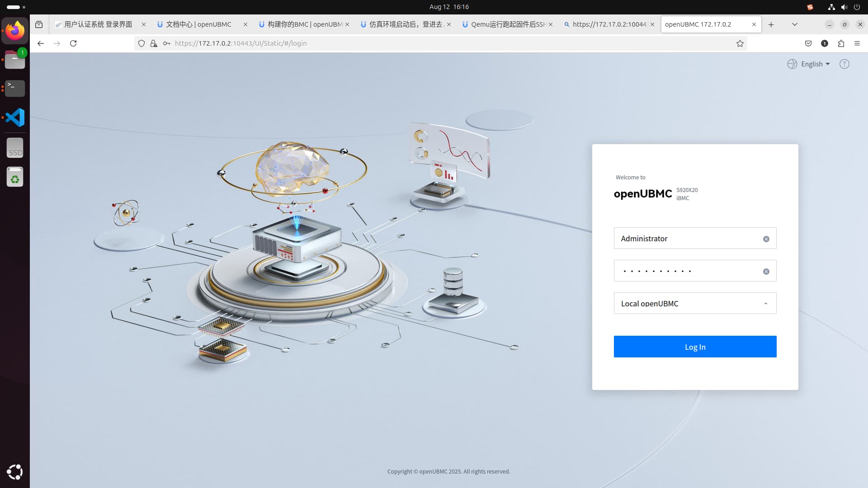This screenshot has width=868, height=488.
Task: Clear the password field contents
Action: tap(766, 272)
